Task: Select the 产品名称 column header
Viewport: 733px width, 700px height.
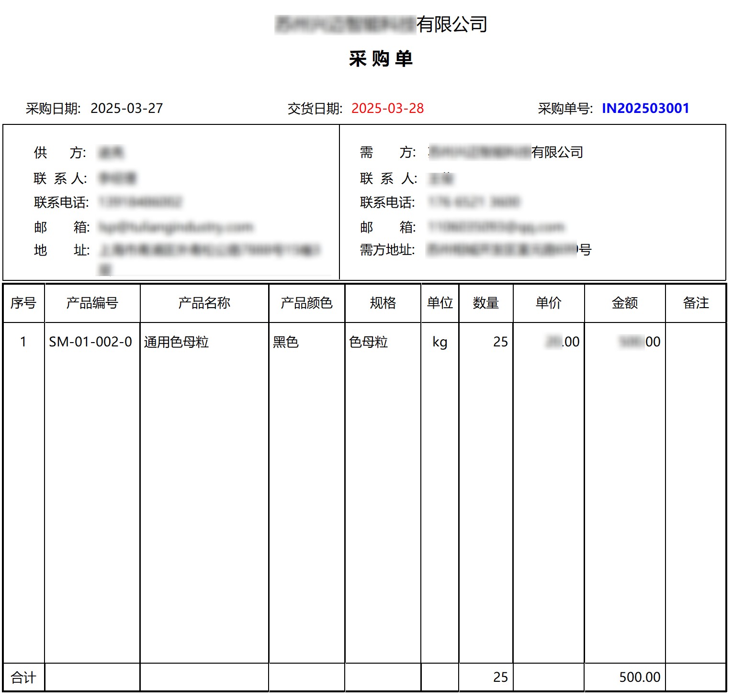Action: (204, 303)
